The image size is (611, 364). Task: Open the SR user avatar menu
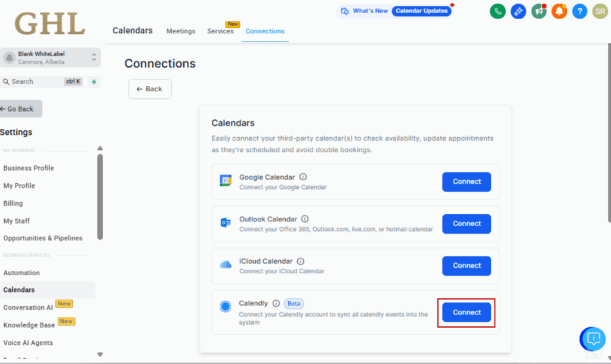(x=600, y=11)
